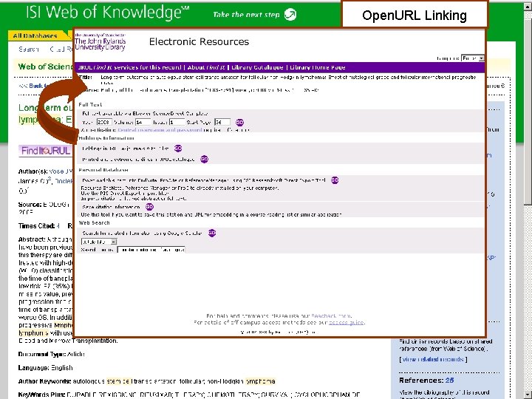Click GO for holdings in ISI journals list

[178, 149]
